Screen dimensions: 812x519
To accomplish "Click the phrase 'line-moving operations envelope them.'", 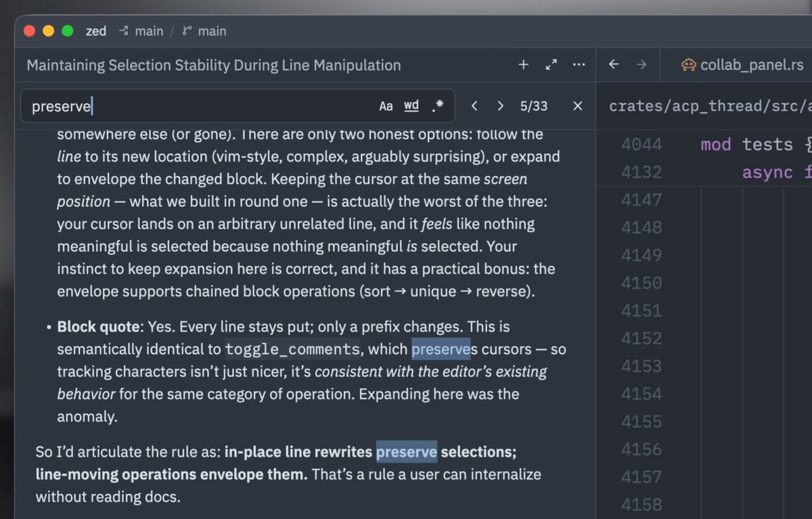I will [x=171, y=474].
